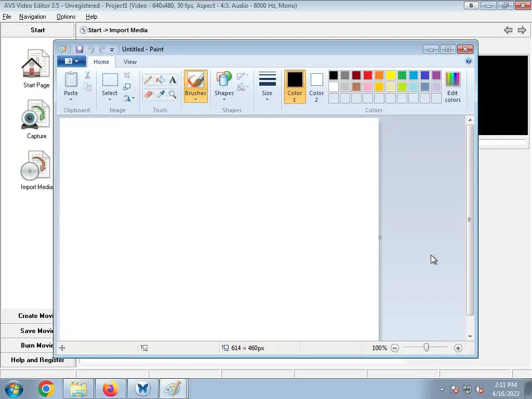532x399 pixels.
Task: Click the zoom slider thumb in Paint
Action: (x=426, y=348)
